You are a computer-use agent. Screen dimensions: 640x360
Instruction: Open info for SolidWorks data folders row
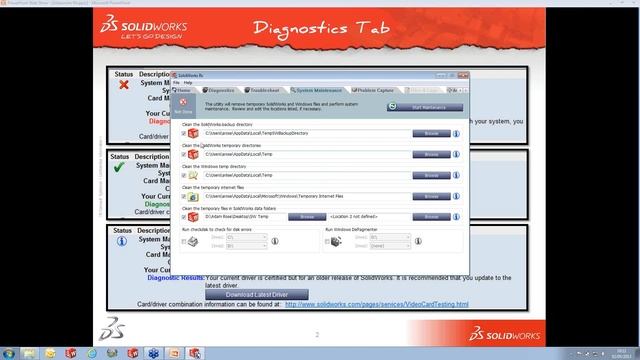pyautogui.click(x=456, y=217)
